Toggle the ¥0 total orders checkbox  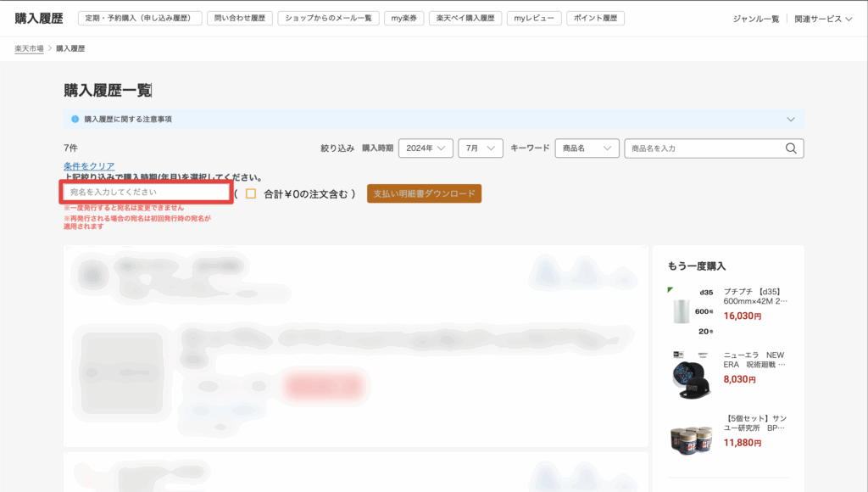(x=251, y=193)
